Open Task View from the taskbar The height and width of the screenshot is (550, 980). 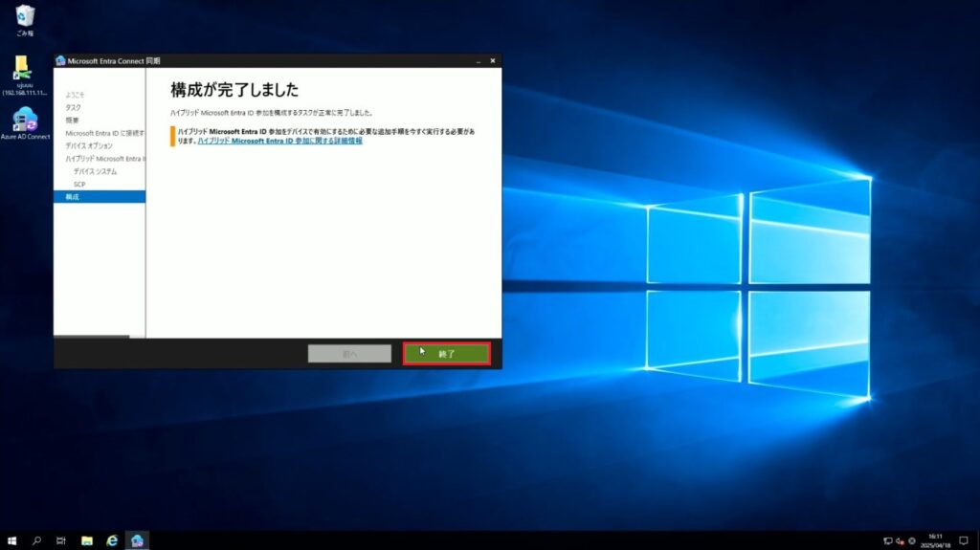coord(61,540)
